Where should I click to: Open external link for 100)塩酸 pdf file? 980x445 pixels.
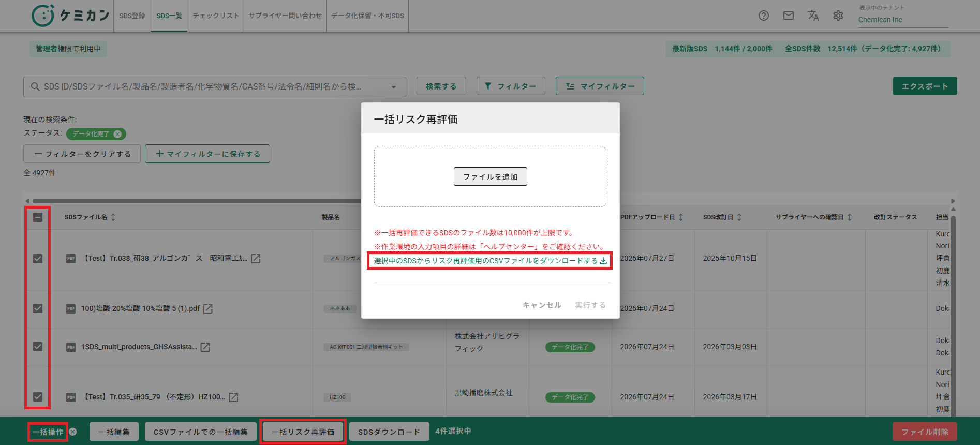208,308
